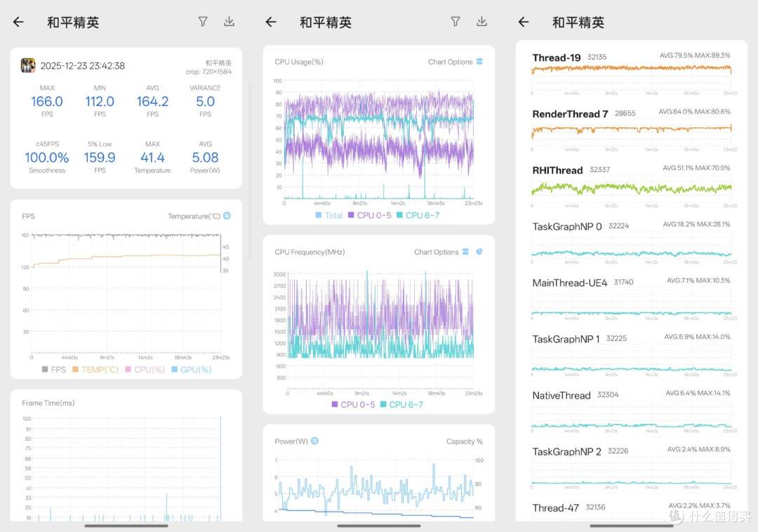758x532 pixels.
Task: Tap AVG:64.0% MAX:80.6% on RenderThread 7
Action: 695,112
